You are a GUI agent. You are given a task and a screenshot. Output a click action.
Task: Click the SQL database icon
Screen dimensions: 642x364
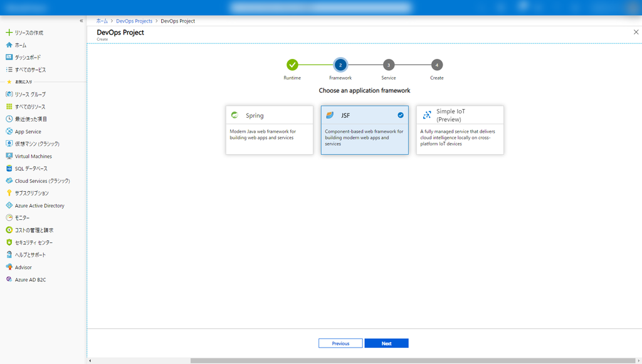[9, 168]
